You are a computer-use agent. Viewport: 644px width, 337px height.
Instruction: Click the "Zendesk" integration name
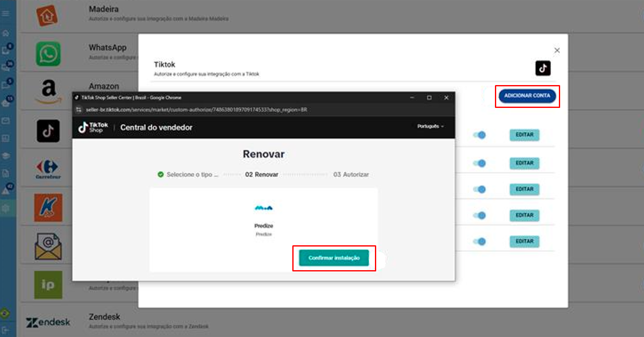(104, 317)
